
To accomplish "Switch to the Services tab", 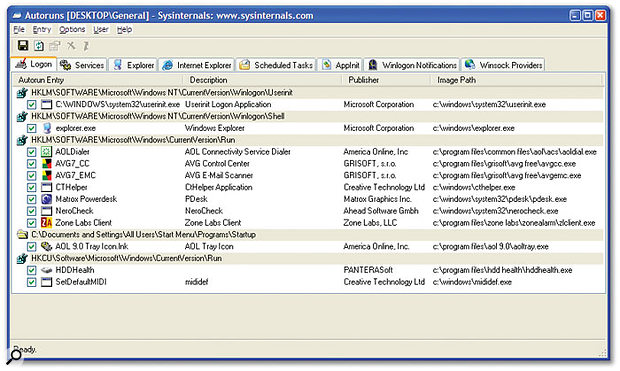I will 83,65.
